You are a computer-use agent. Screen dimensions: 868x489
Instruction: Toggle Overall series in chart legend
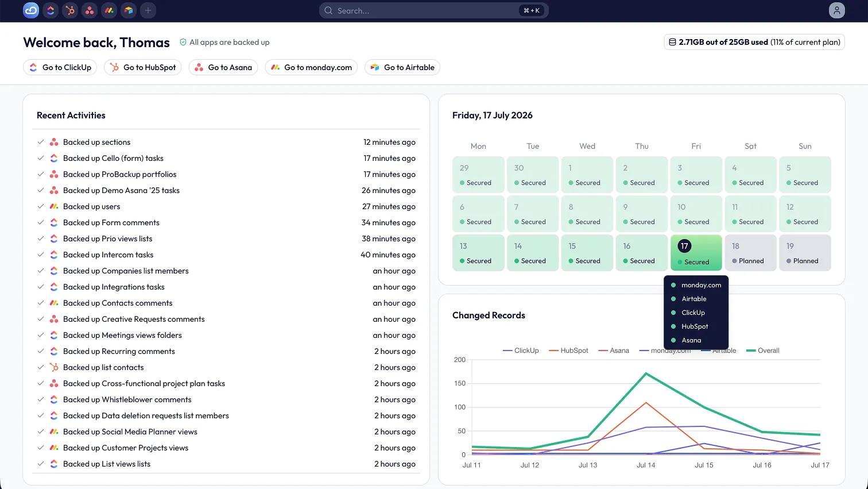pos(763,351)
